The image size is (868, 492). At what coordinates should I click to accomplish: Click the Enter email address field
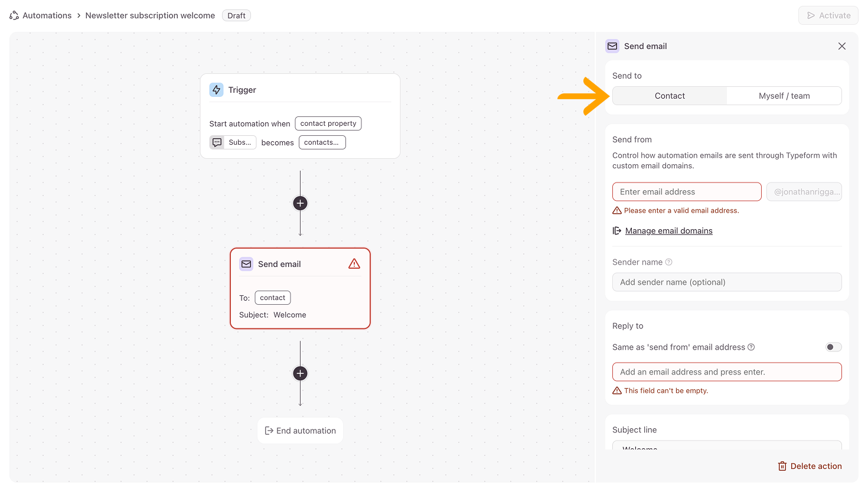click(x=687, y=192)
